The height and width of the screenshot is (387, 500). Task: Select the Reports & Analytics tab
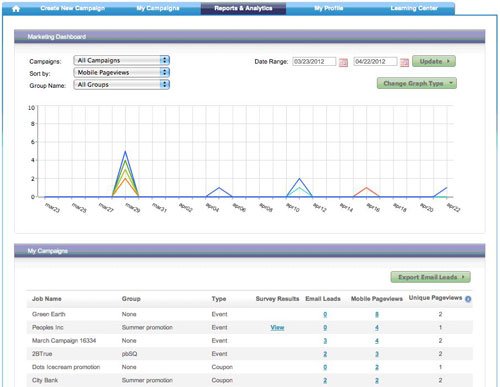coord(243,8)
